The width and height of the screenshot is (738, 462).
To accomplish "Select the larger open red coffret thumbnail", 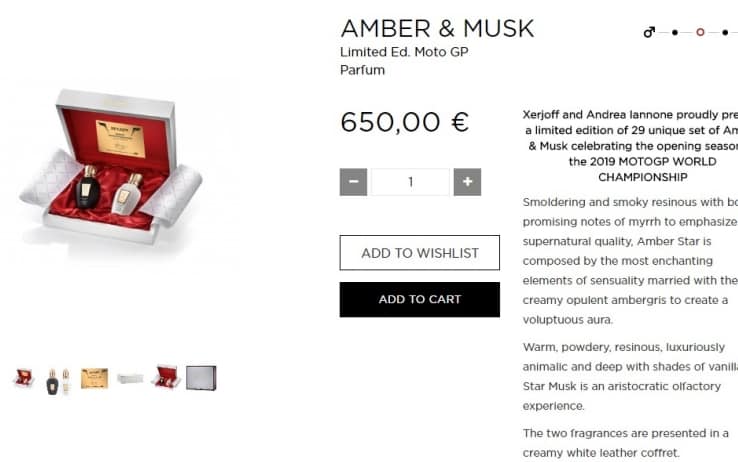I will pos(166,377).
